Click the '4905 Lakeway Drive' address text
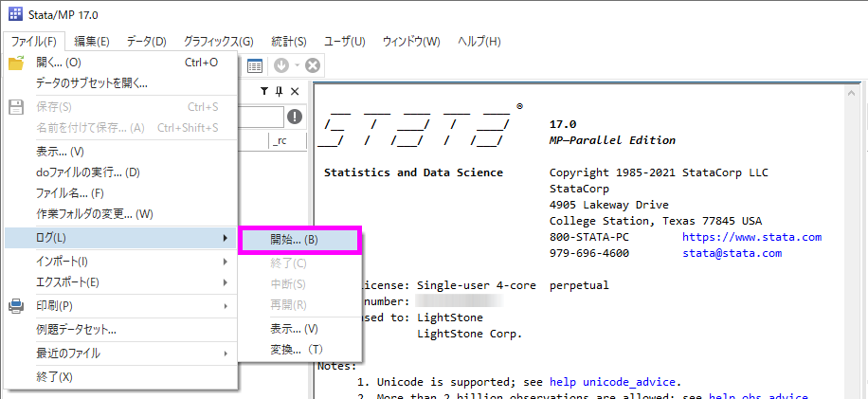Image resolution: width=868 pixels, height=399 pixels. point(609,205)
